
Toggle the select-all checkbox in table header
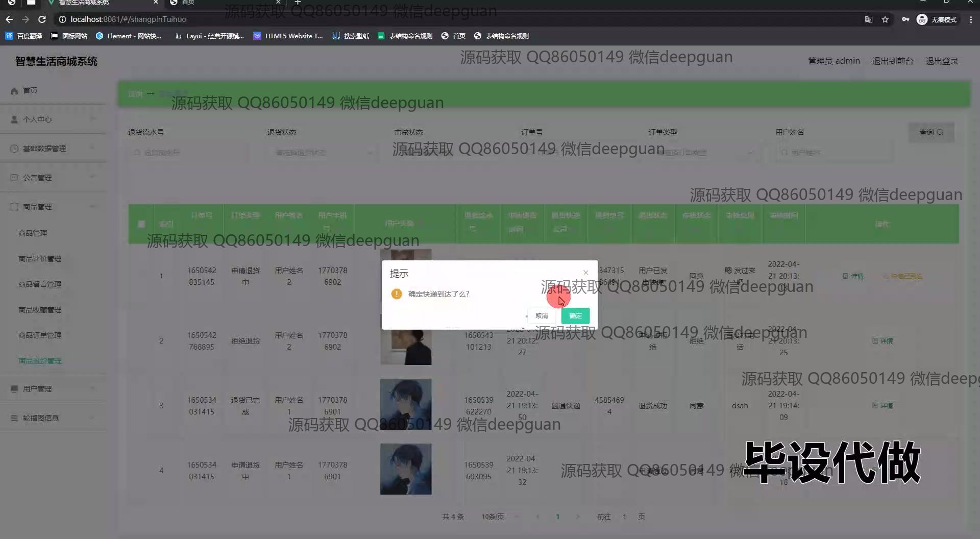[141, 224]
